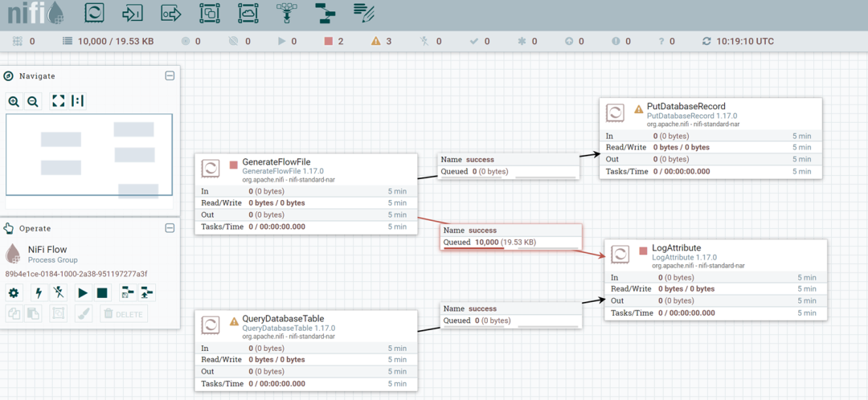The image size is (868, 400).
Task: Click stopped components count 2
Action: (x=334, y=42)
